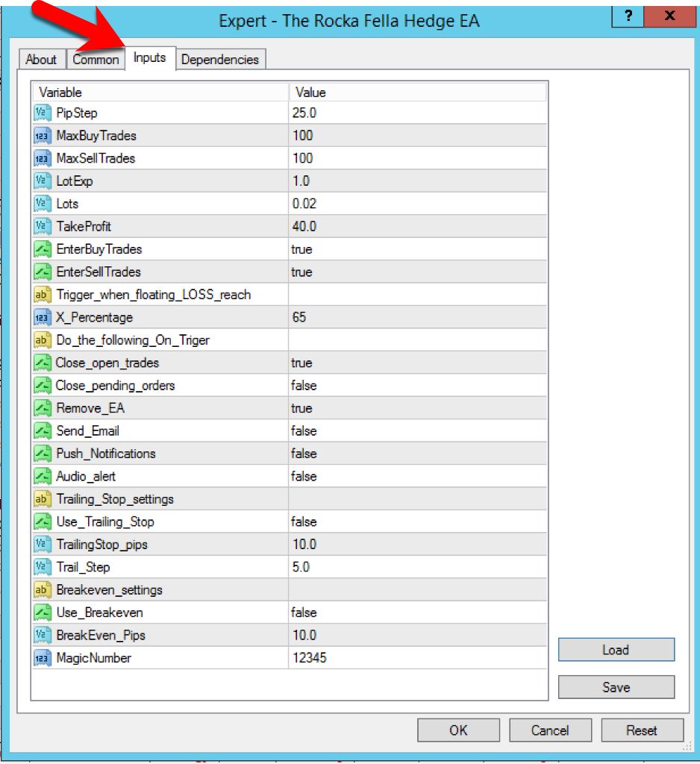Click the Close_open_trades boolean icon

tap(43, 363)
